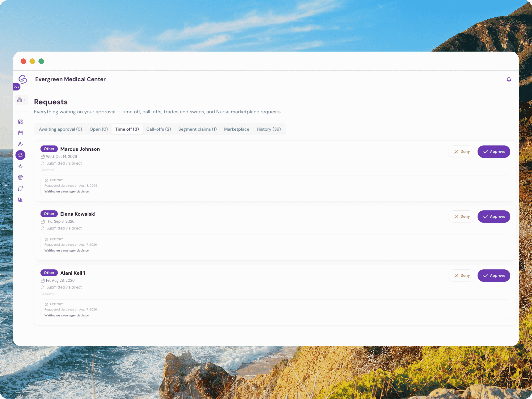Click the name Marcus Johnson
This screenshot has width=532, height=399.
point(80,149)
